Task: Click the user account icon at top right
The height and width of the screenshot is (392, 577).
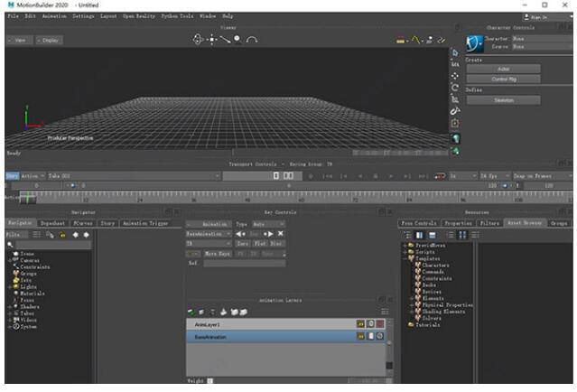Action: pos(526,17)
